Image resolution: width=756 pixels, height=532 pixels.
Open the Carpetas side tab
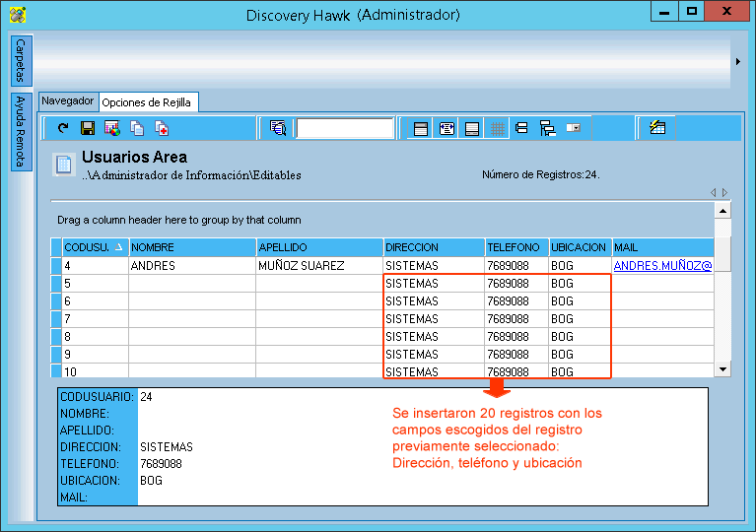[22, 61]
